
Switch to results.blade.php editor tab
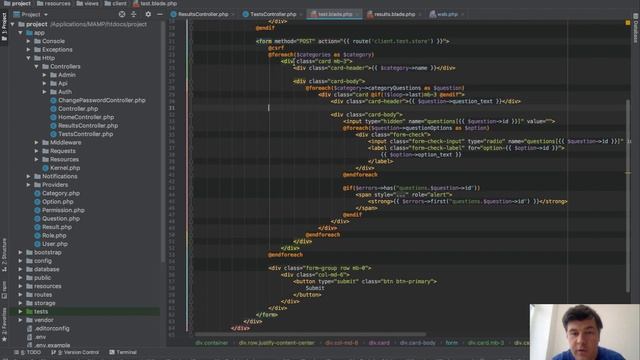coord(393,14)
